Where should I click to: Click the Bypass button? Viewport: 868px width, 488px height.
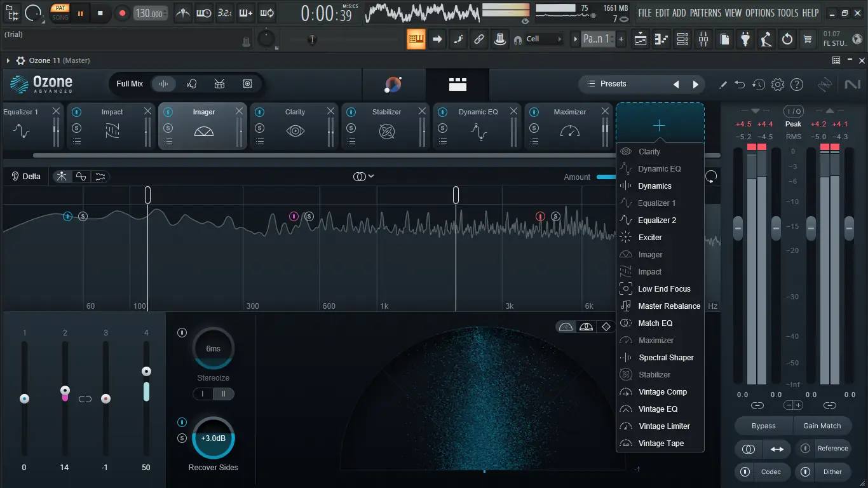coord(763,426)
